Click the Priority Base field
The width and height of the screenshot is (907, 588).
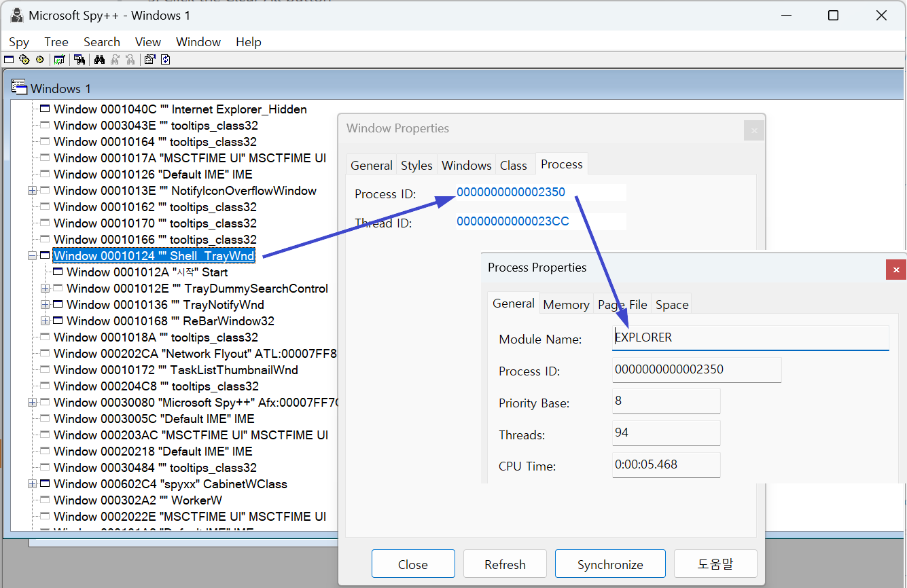[666, 401]
